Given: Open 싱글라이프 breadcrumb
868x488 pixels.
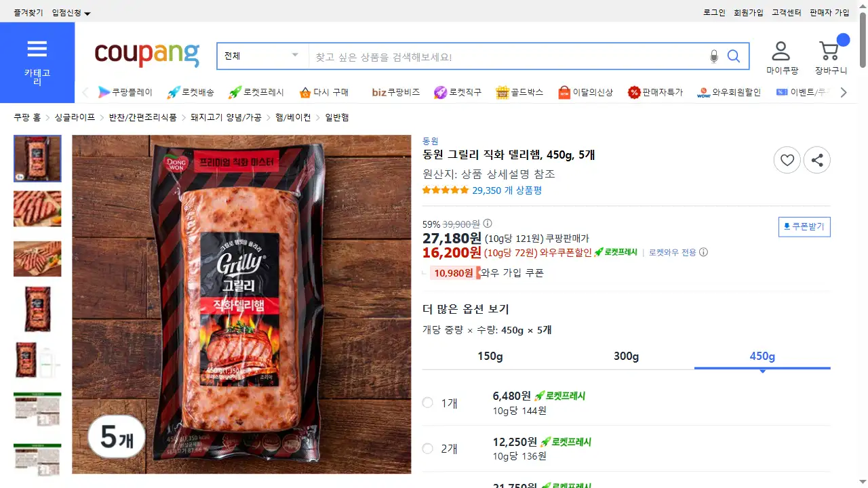Looking at the screenshot, I should [75, 117].
